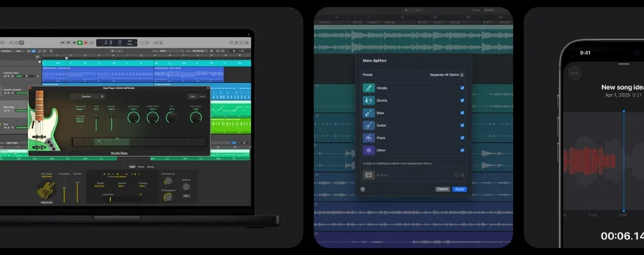Click the red Record button in transport

pos(86,43)
